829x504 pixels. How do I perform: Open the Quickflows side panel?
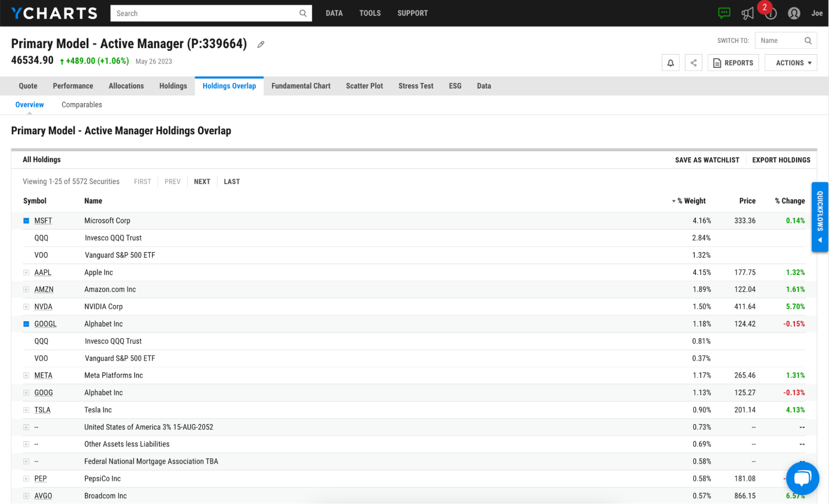point(820,217)
